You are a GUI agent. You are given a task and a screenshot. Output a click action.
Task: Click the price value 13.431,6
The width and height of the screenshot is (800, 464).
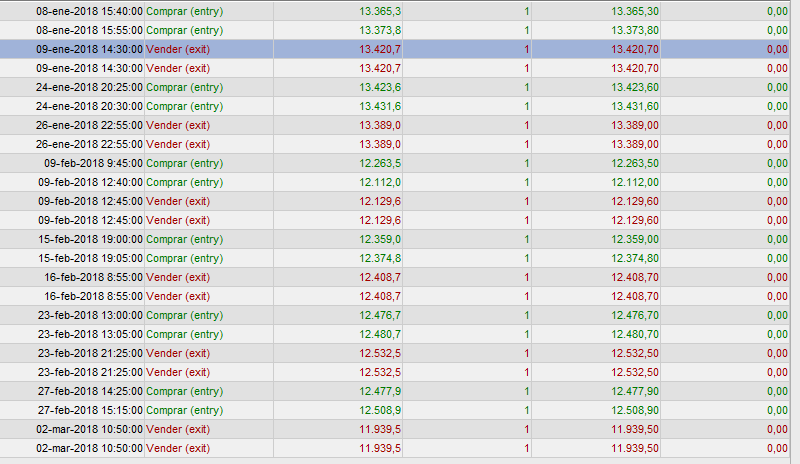pos(380,106)
